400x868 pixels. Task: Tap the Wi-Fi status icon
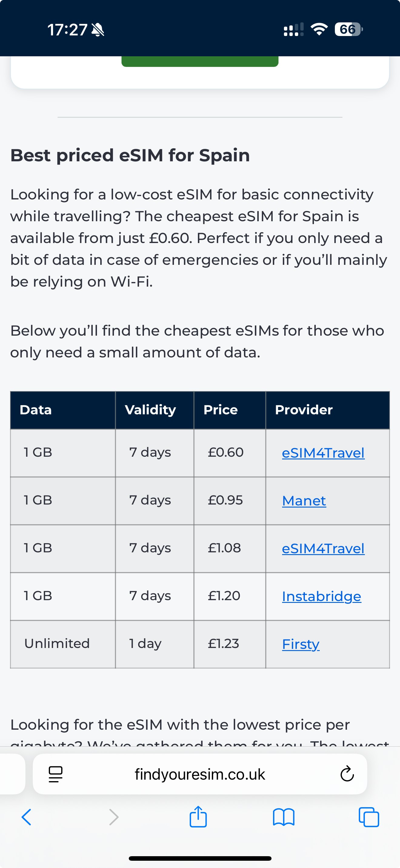point(319,29)
